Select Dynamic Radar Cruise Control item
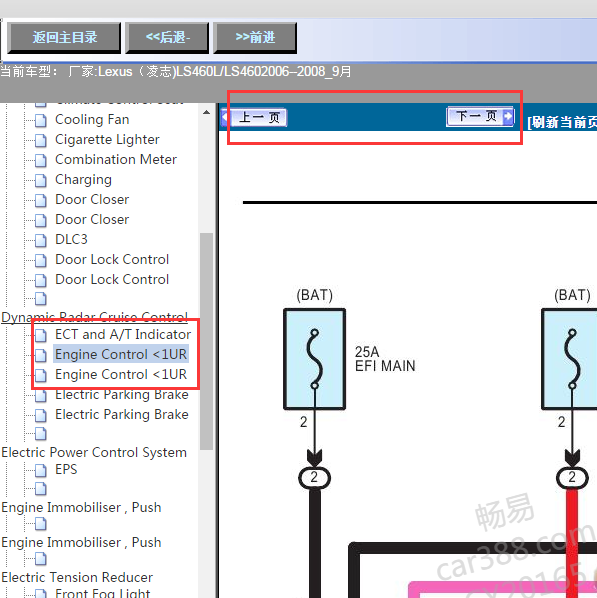The height and width of the screenshot is (598, 597). 94,317
